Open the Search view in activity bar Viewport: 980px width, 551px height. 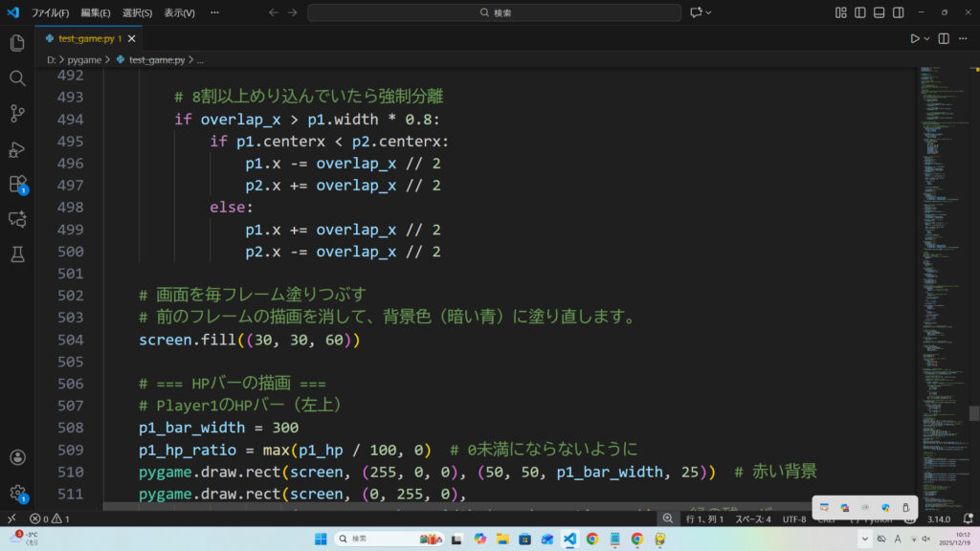coord(17,78)
